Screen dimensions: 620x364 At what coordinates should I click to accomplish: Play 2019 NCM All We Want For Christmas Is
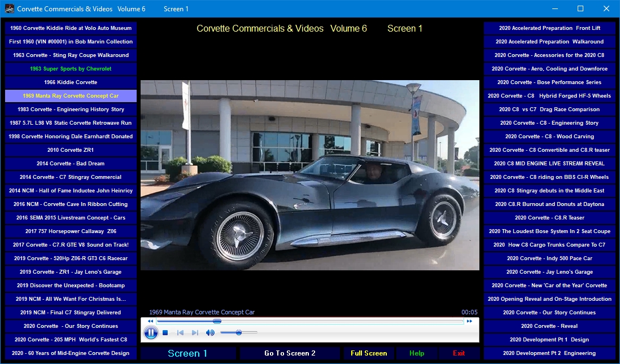click(71, 299)
